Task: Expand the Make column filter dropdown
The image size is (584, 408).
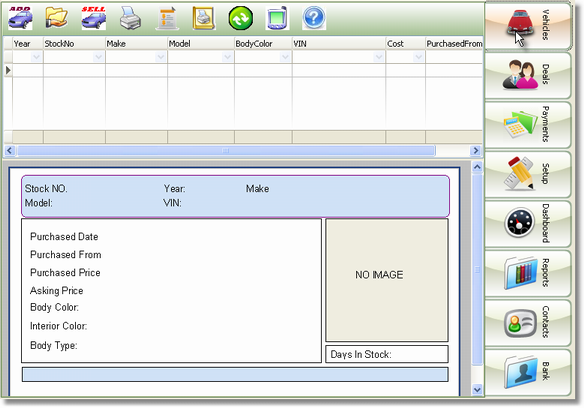Action: coord(161,57)
